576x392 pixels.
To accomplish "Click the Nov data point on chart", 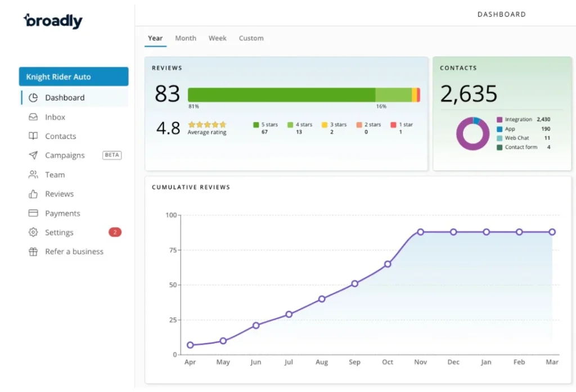I will click(x=421, y=232).
